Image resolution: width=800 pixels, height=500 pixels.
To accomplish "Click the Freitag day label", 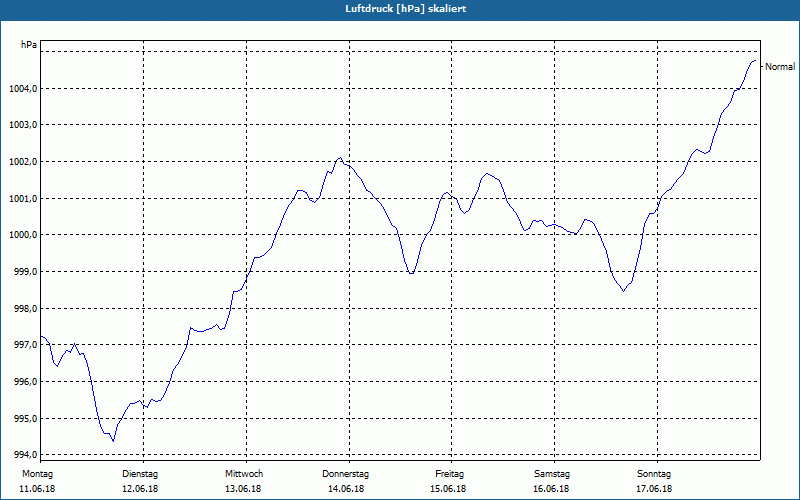I will pos(449,474).
